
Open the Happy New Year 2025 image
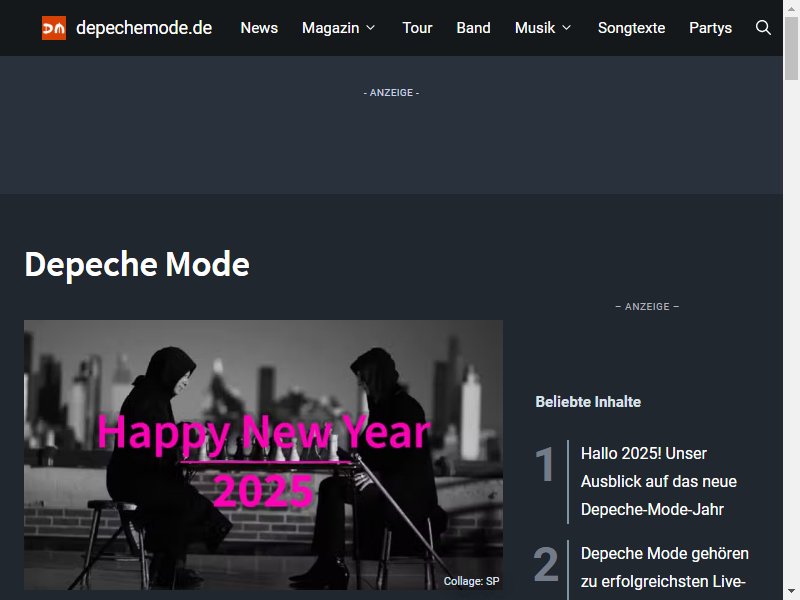click(263, 455)
